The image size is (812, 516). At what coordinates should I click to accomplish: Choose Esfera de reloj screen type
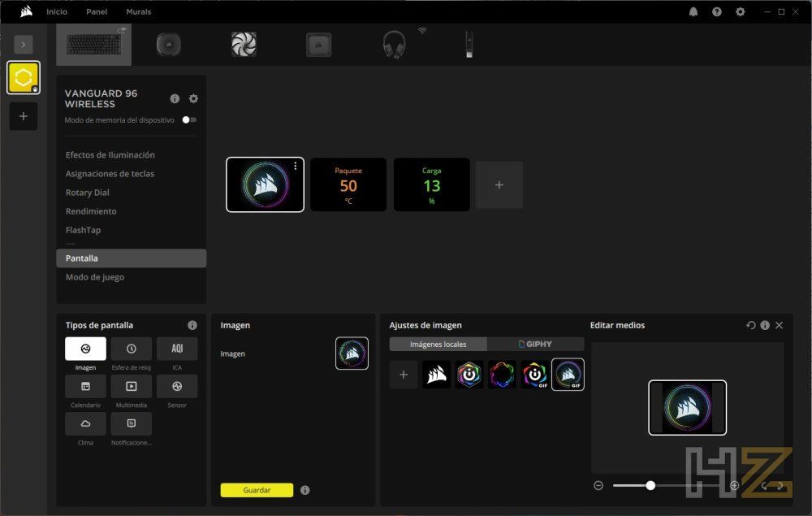tap(132, 349)
